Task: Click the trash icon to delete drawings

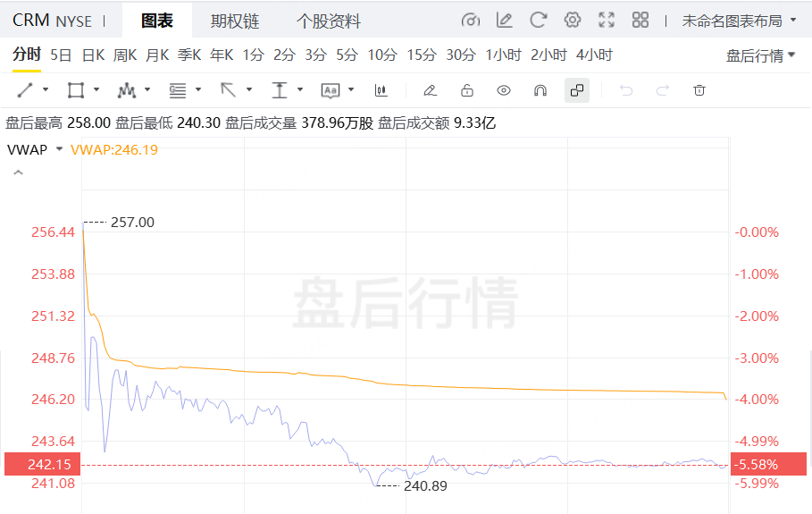Action: [x=699, y=90]
